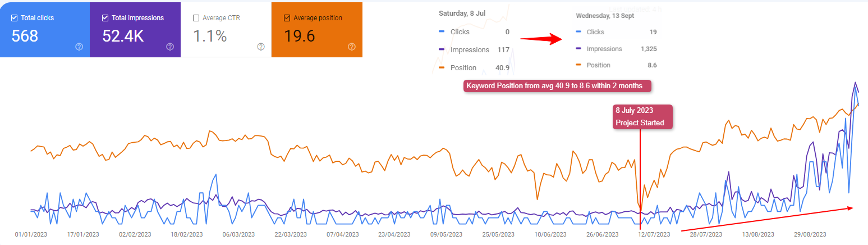
Task: Uncheck the Total clicks checkbox
Action: 15,18
